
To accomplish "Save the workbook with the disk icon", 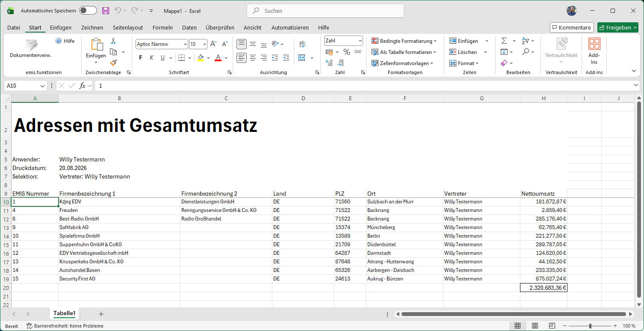I will pos(106,11).
